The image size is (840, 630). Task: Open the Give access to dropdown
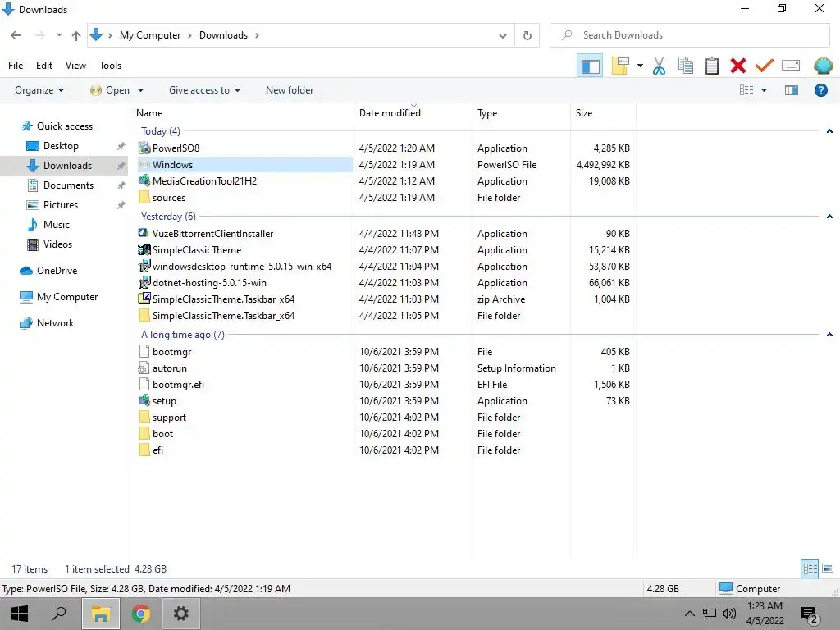204,90
